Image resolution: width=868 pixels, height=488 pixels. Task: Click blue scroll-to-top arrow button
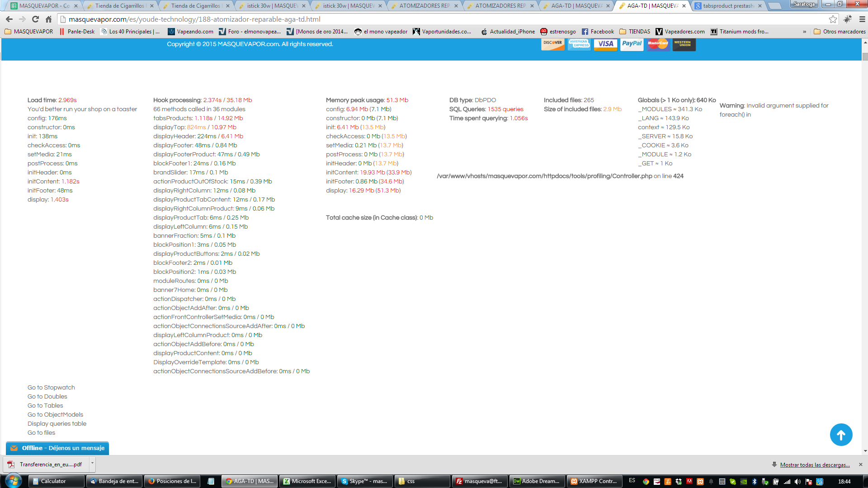coord(841,435)
